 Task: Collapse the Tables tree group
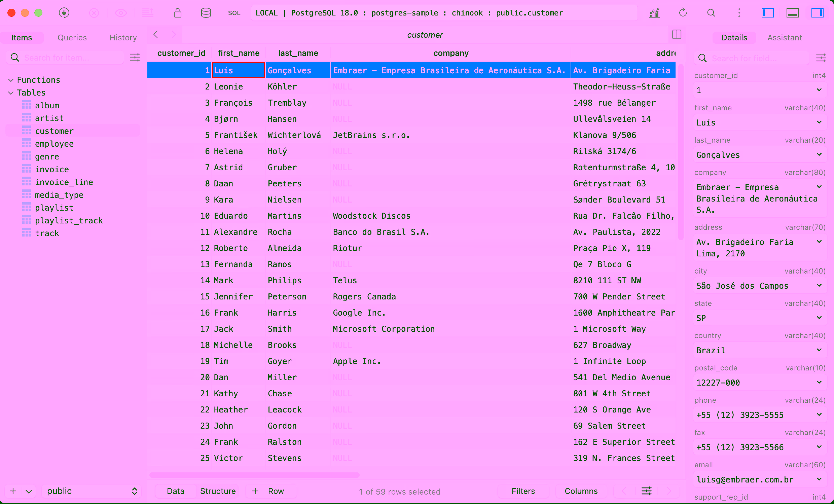11,93
